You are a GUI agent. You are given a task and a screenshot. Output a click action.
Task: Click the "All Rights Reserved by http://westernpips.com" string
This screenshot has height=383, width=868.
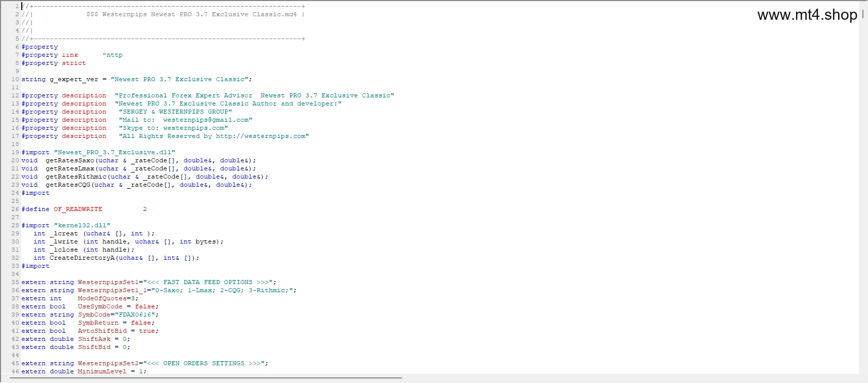(214, 136)
